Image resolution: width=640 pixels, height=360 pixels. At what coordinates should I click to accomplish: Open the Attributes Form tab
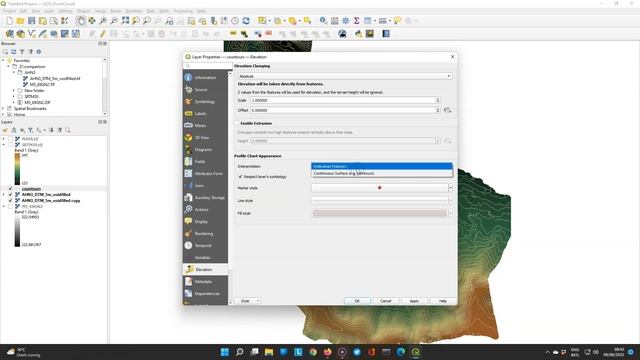point(205,173)
